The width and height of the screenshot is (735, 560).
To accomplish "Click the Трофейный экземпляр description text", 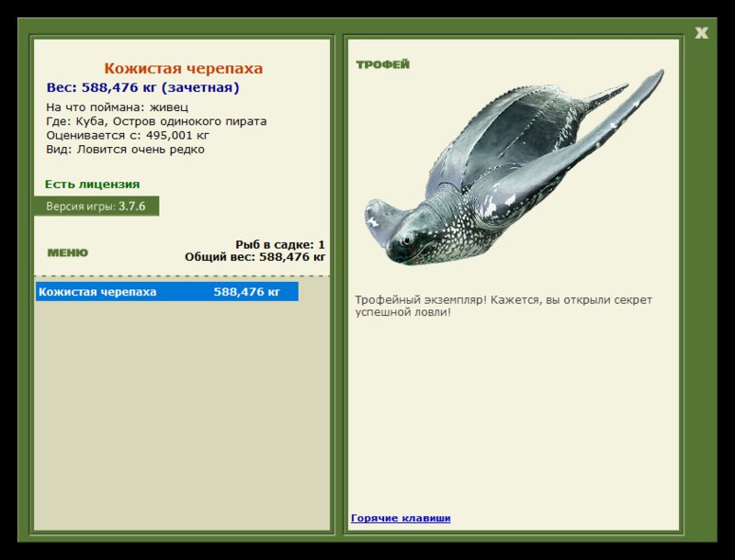I will click(503, 306).
